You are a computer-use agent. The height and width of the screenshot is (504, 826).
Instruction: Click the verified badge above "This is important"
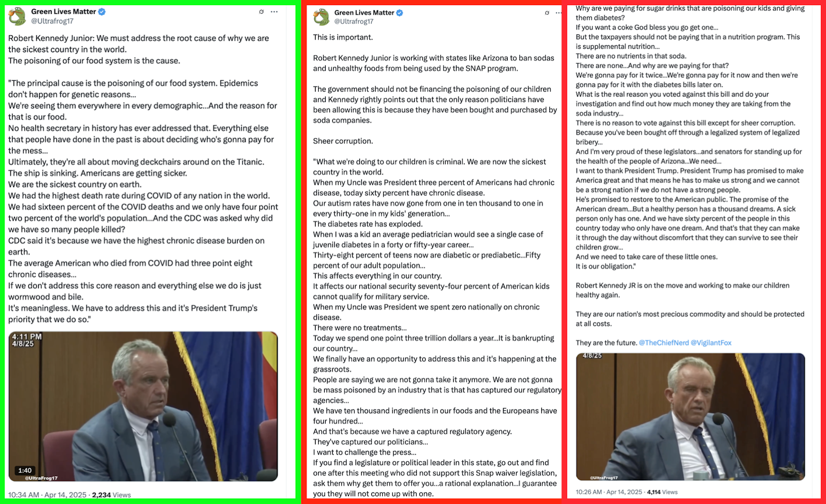point(399,13)
